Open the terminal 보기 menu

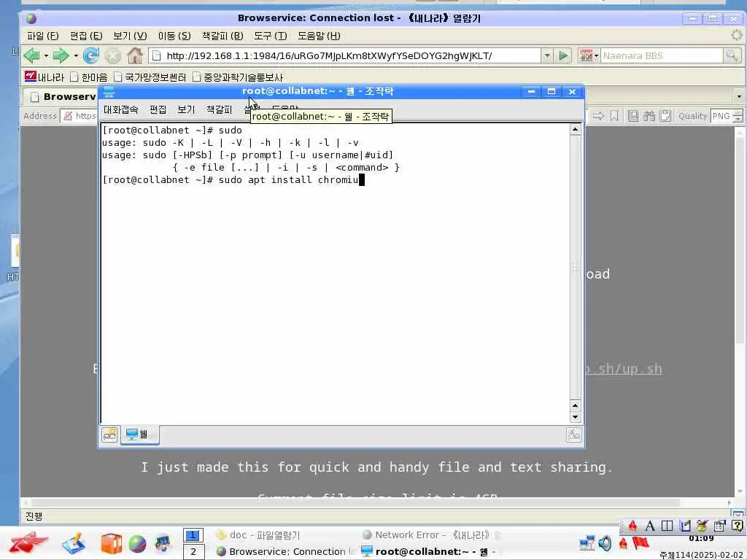(x=186, y=109)
